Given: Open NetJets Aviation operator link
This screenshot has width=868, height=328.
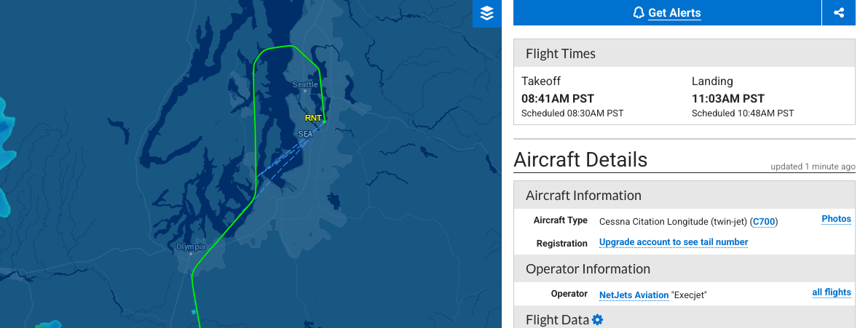Looking at the screenshot, I should click(634, 295).
